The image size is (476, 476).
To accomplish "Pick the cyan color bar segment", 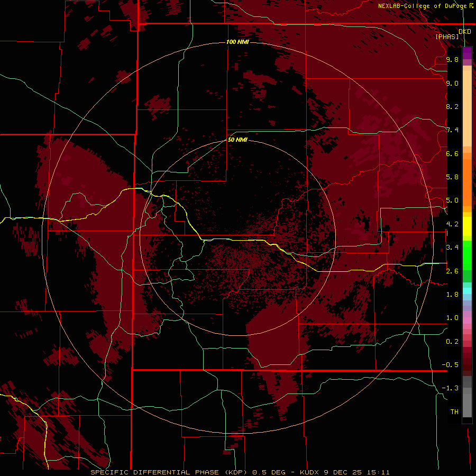I will [467, 291].
